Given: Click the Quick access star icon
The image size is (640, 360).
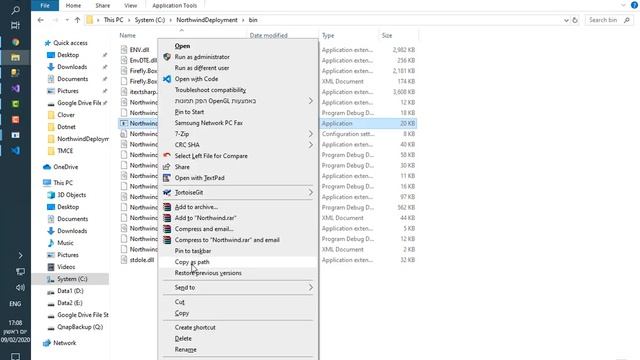Looking at the screenshot, I should 47,43.
